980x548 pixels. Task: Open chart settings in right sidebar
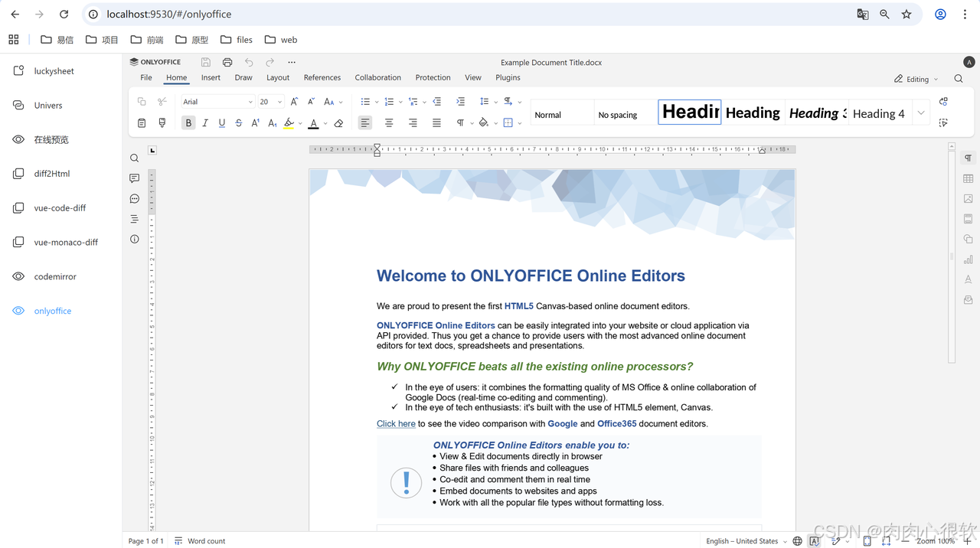(x=968, y=259)
